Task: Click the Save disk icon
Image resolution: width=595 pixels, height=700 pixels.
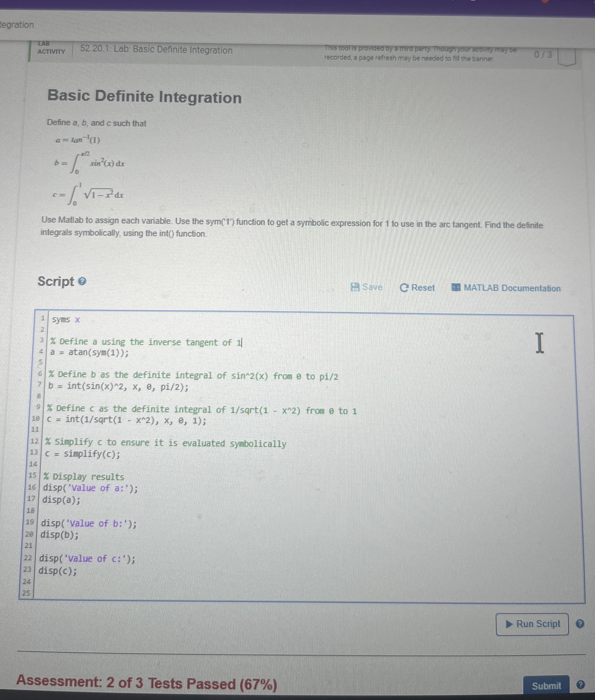Action: coord(355,287)
